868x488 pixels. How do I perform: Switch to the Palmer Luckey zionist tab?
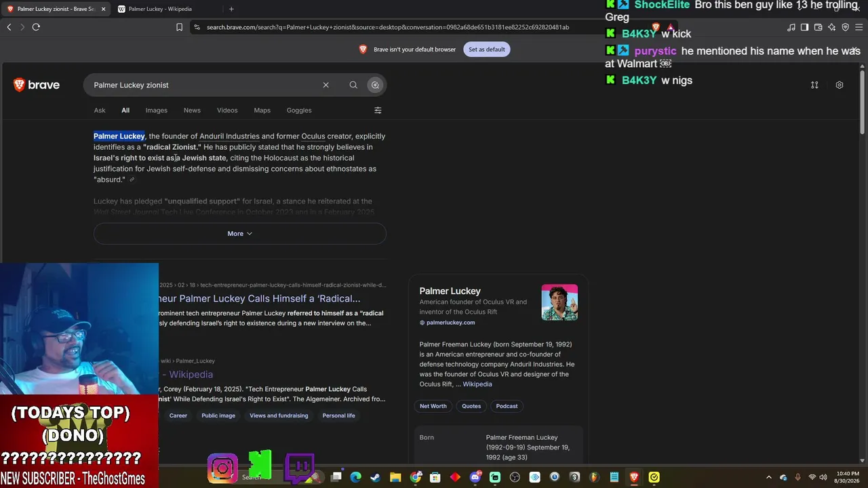pos(56,9)
